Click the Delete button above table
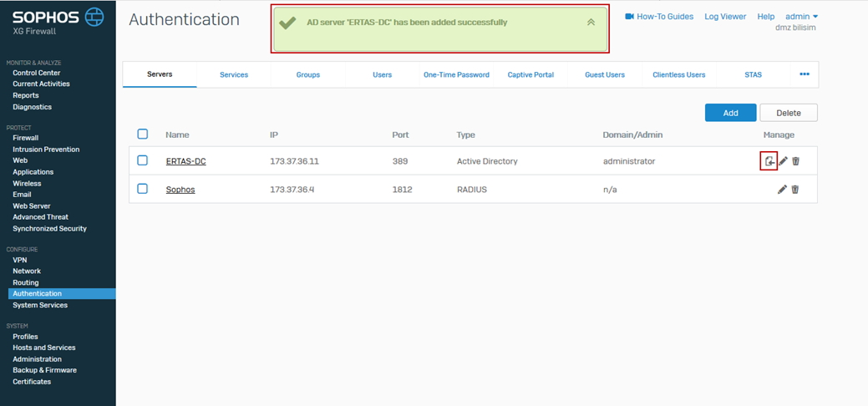The width and height of the screenshot is (868, 406). coord(789,113)
